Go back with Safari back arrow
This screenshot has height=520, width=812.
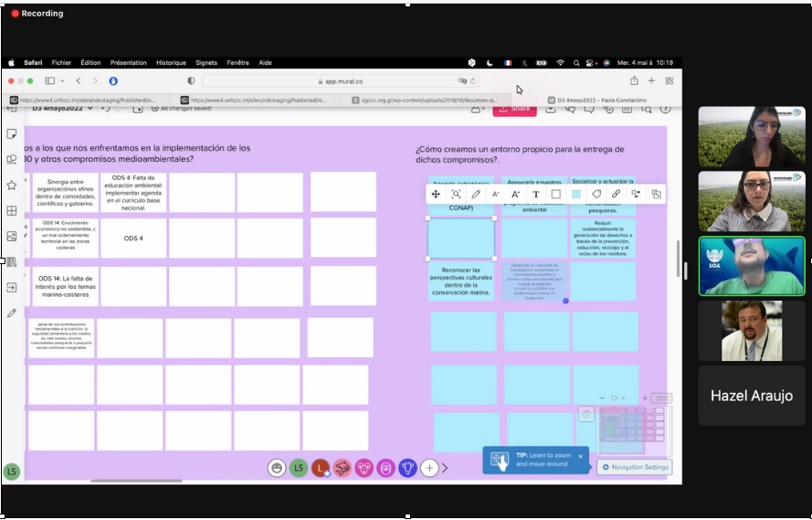[x=79, y=80]
